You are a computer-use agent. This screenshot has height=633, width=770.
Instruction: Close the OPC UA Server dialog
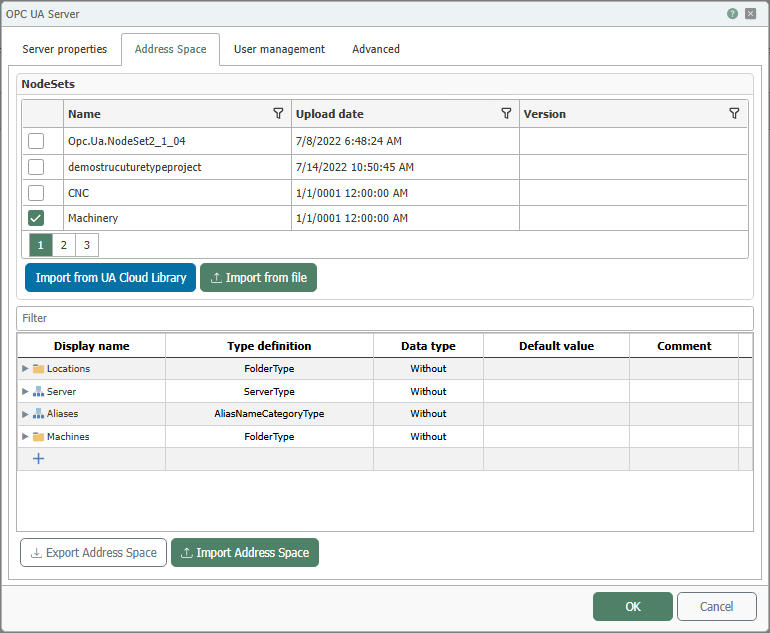(x=750, y=14)
